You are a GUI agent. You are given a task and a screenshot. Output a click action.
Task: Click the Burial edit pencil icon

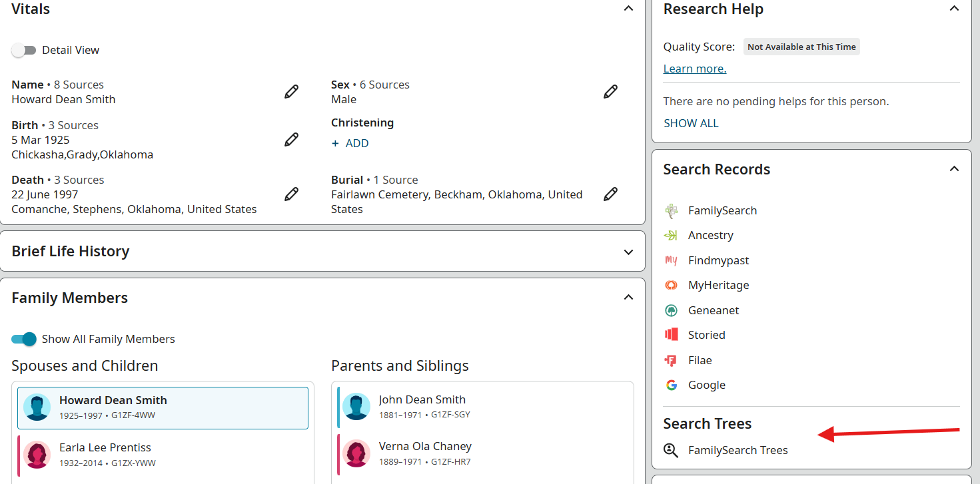(x=610, y=194)
